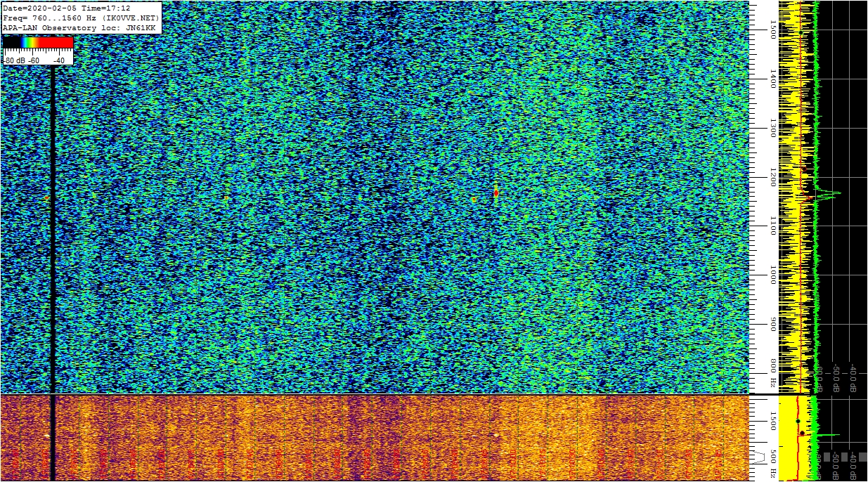Click the 1400 frequency axis label
This screenshot has width=868, height=482.
tap(773, 79)
